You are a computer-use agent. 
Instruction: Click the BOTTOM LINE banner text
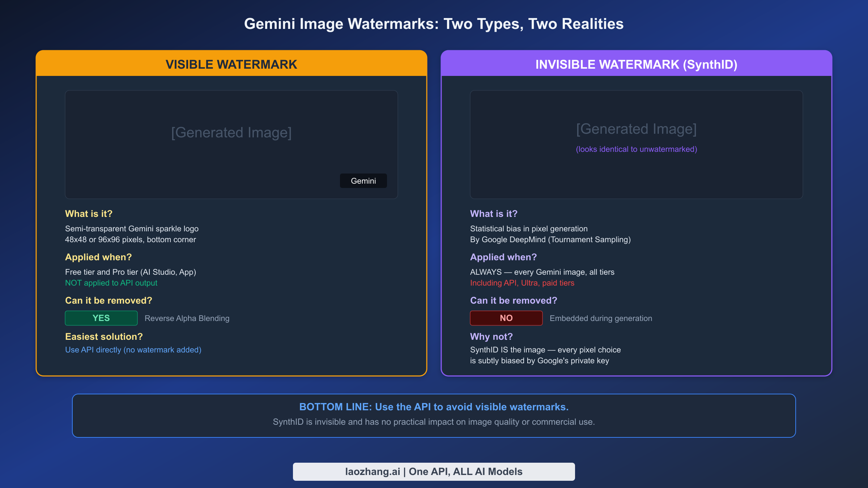pos(434,406)
